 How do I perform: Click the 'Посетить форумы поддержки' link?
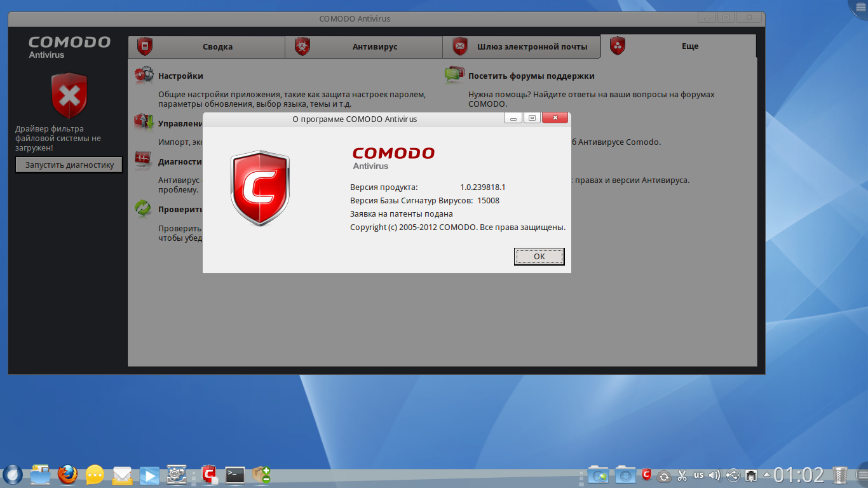(x=531, y=76)
